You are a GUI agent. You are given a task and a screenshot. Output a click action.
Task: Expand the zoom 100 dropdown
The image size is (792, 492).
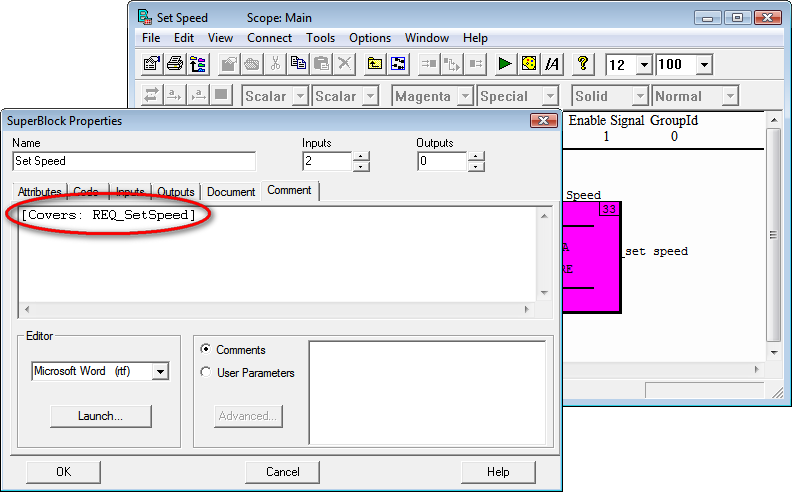(703, 65)
